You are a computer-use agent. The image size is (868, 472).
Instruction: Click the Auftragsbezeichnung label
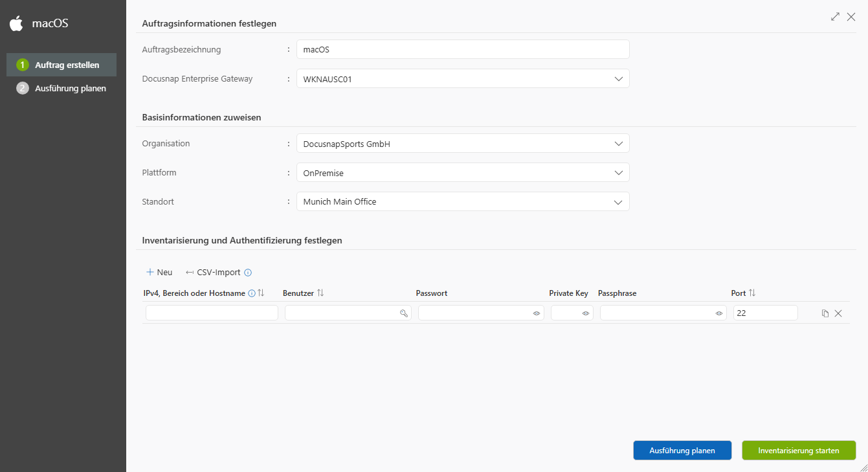(181, 49)
